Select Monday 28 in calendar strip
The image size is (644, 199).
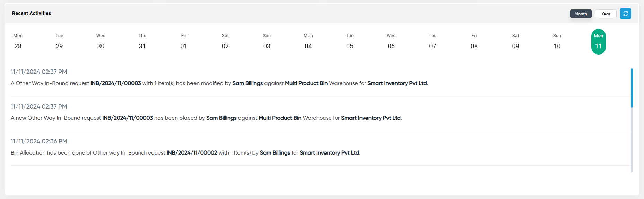point(18,42)
